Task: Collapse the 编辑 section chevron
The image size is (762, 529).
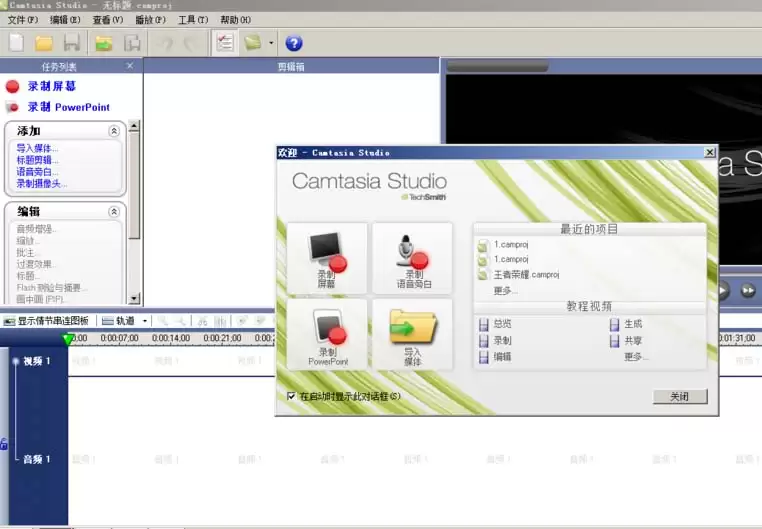Action: pyautogui.click(x=114, y=211)
